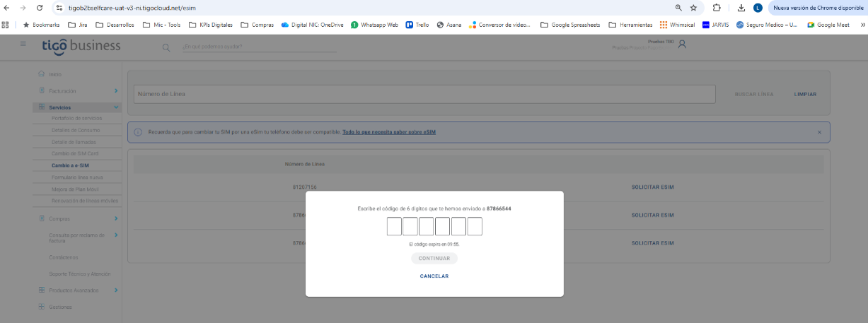This screenshot has width=868, height=323.
Task: Click the browser forward arrow
Action: pyautogui.click(x=23, y=8)
